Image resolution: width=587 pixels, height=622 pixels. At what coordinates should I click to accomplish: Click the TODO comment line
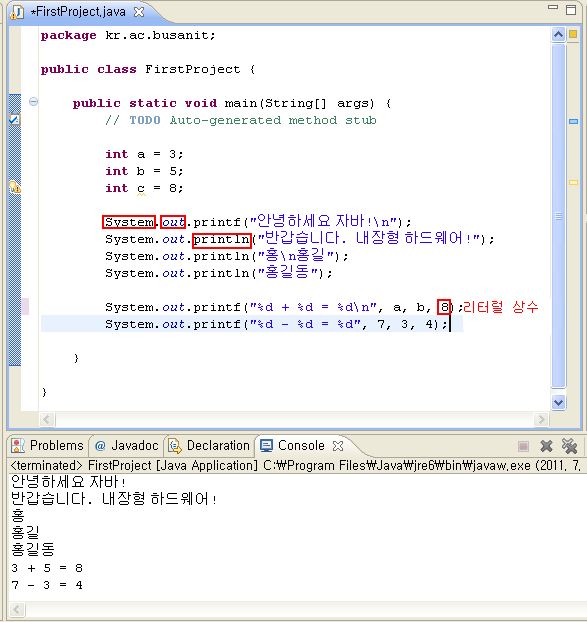(241, 120)
